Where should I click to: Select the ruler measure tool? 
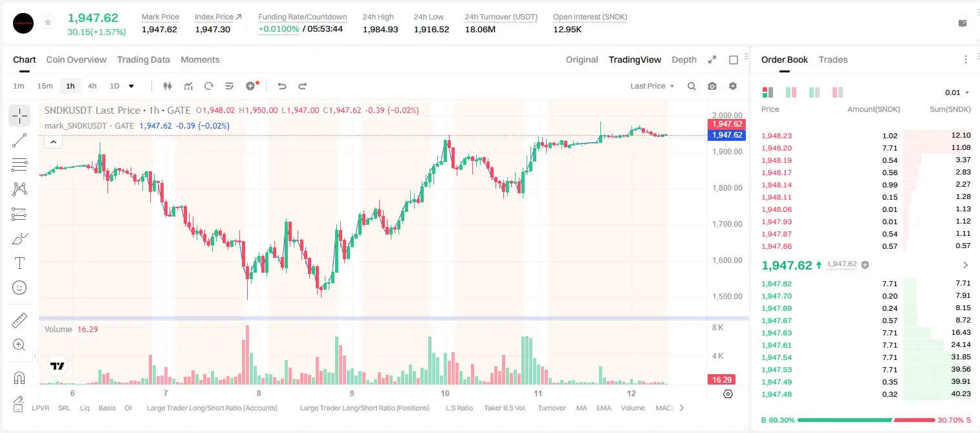19,321
